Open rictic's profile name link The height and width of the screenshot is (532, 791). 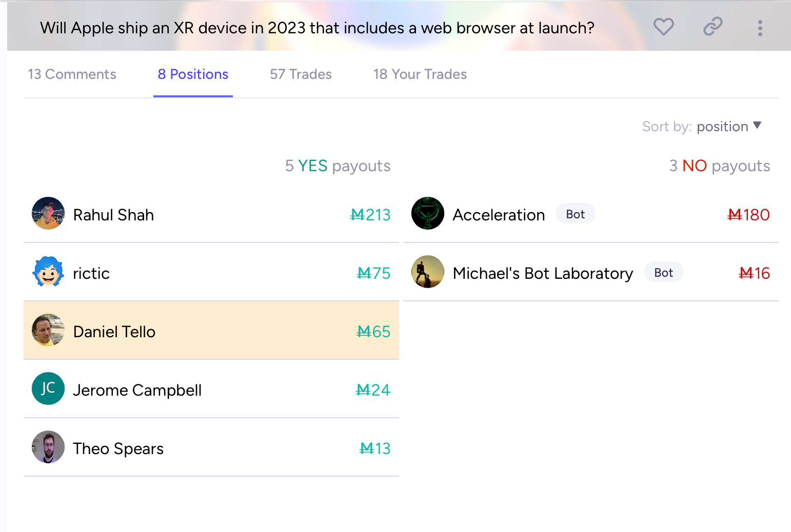pyautogui.click(x=91, y=273)
